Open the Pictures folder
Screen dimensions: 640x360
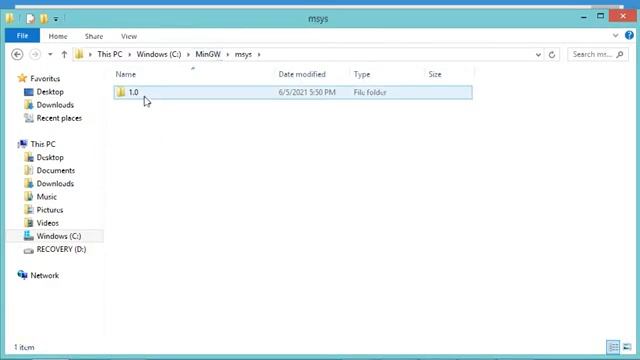tap(50, 210)
